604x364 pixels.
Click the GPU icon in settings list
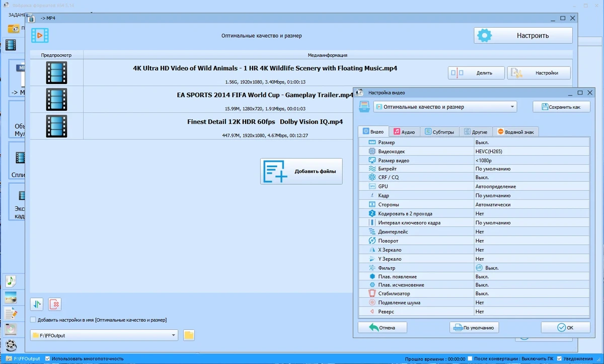372,186
